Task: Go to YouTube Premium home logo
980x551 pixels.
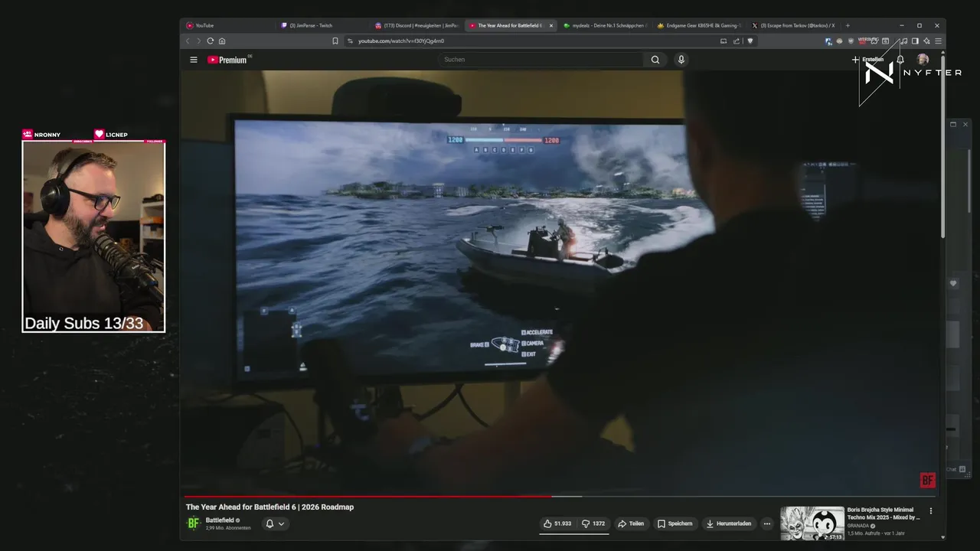Action: tap(229, 60)
